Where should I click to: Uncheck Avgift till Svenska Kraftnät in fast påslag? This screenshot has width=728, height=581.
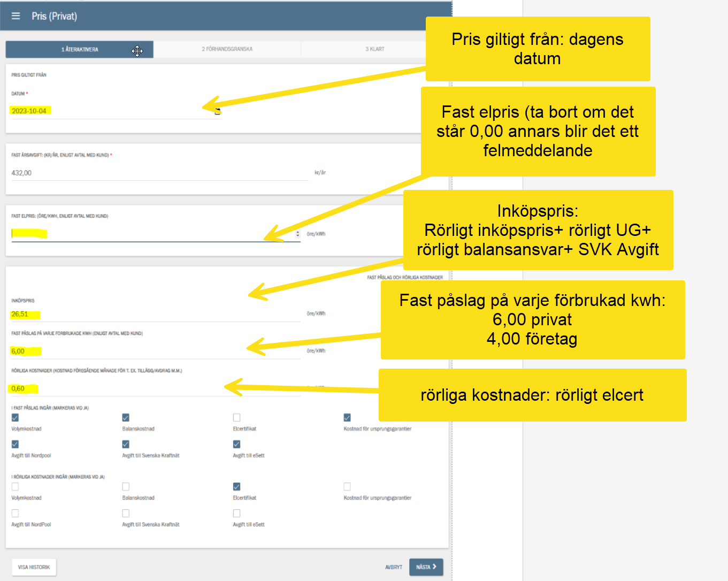tap(126, 445)
